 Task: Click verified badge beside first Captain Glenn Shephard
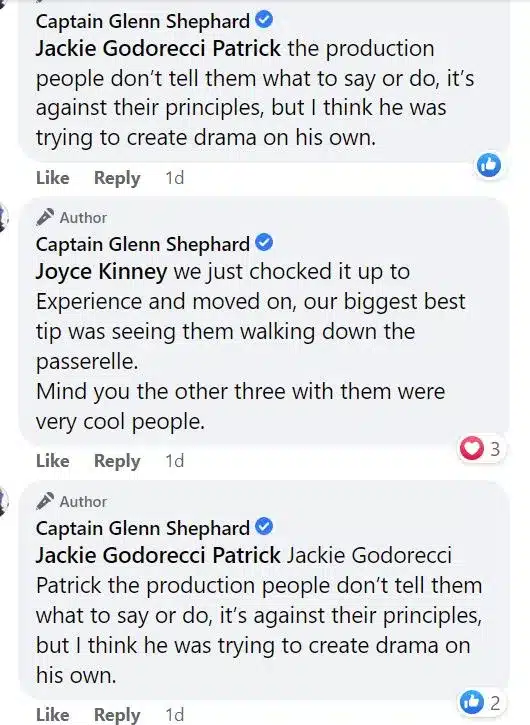click(x=265, y=20)
